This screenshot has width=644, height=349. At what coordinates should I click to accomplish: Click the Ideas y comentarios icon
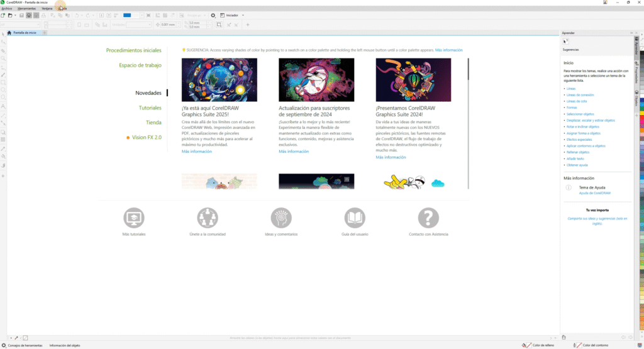click(x=281, y=218)
